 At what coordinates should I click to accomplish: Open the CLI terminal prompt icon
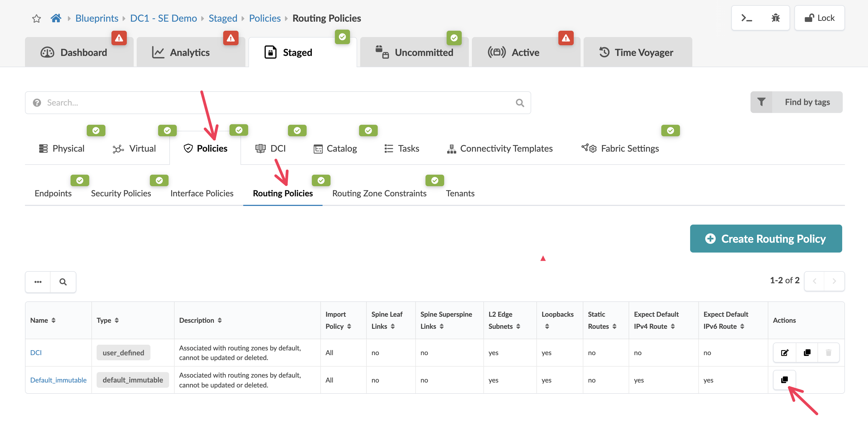(x=746, y=18)
